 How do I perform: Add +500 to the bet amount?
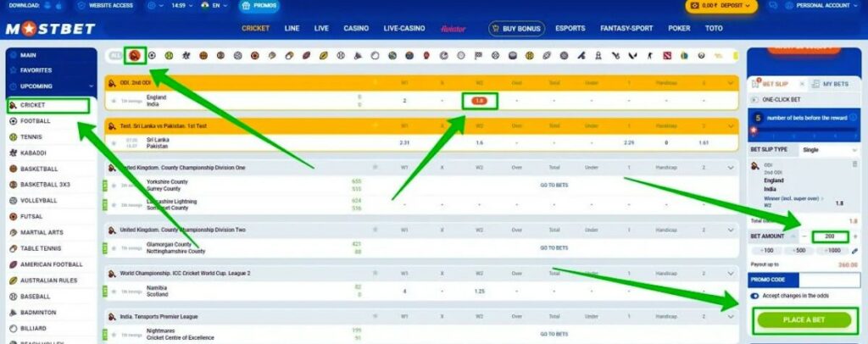point(798,251)
